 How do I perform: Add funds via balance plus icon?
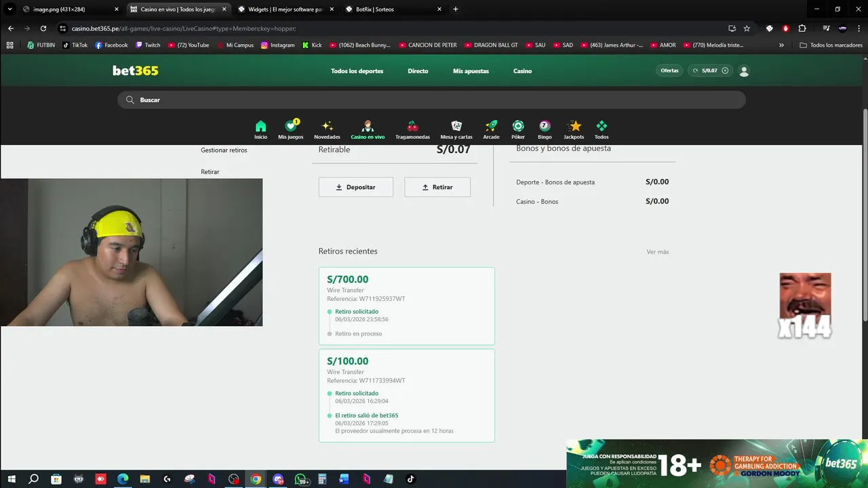(x=725, y=70)
